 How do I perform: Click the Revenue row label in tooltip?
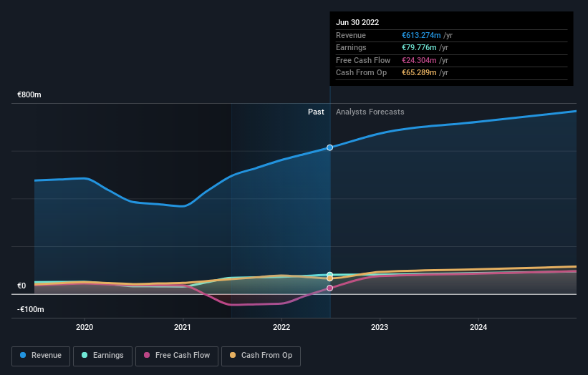pyautogui.click(x=351, y=35)
